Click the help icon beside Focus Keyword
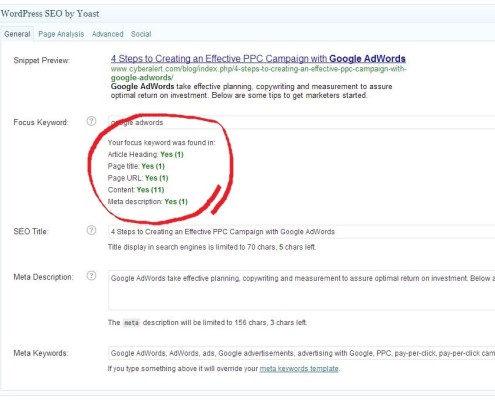 click(91, 121)
